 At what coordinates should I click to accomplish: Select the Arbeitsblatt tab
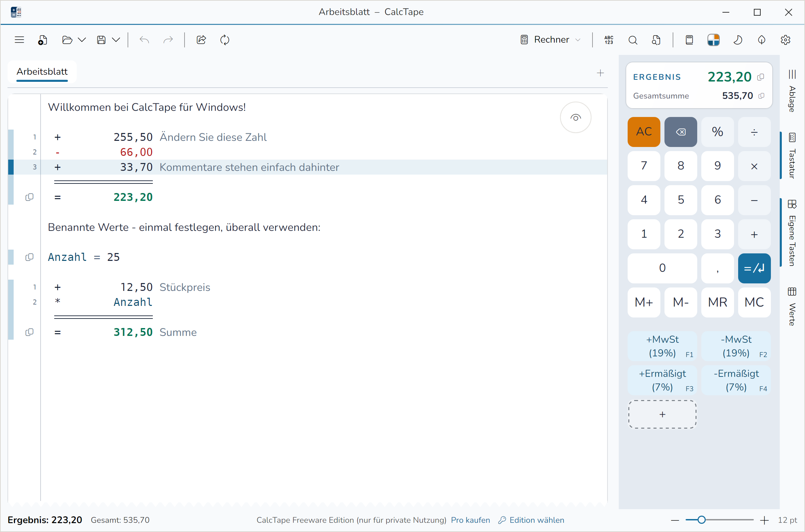pos(42,72)
